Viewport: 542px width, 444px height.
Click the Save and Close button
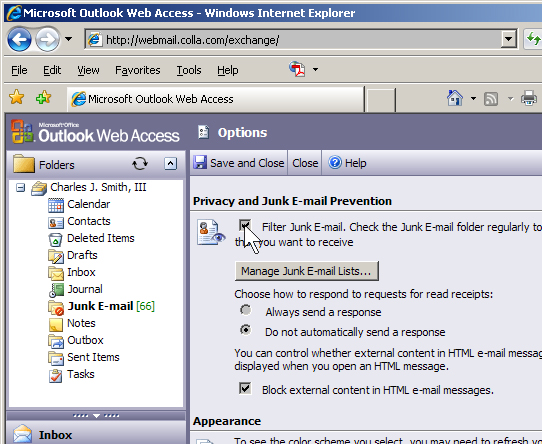[x=239, y=163]
